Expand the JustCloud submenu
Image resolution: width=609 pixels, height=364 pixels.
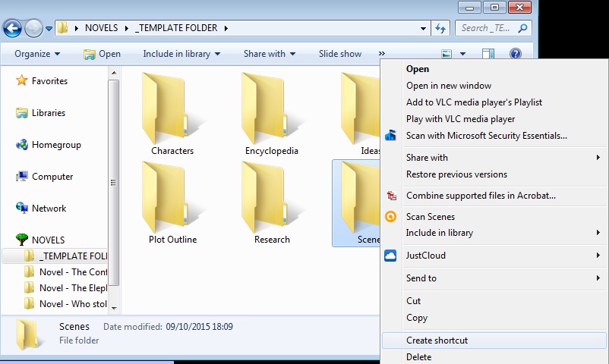tap(494, 256)
